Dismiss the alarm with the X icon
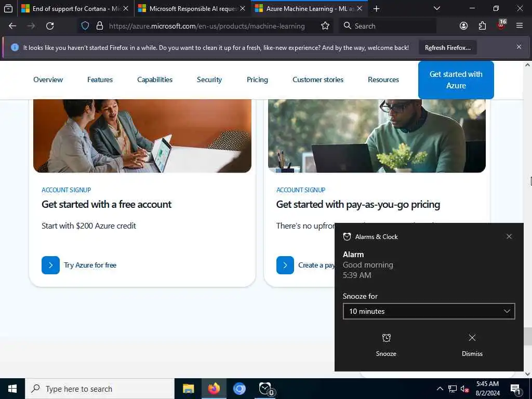The height and width of the screenshot is (399, 532). coord(472,338)
